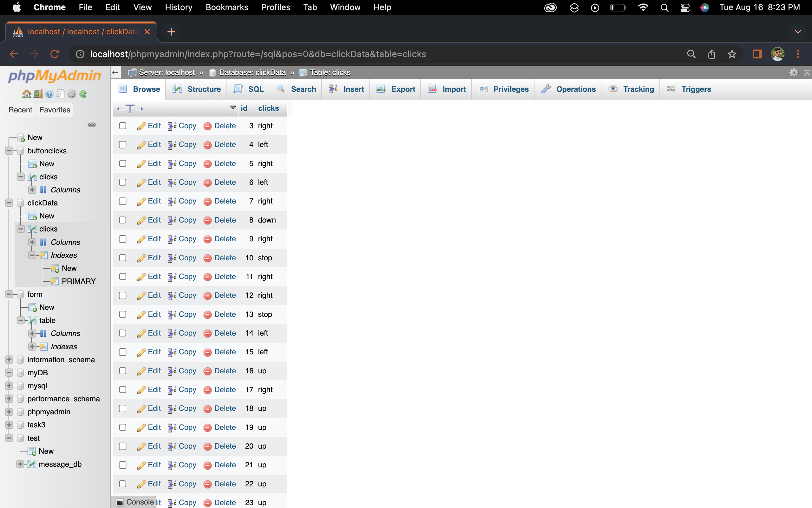Click Chrome's share page icon
Image resolution: width=812 pixels, height=508 pixels.
point(711,54)
